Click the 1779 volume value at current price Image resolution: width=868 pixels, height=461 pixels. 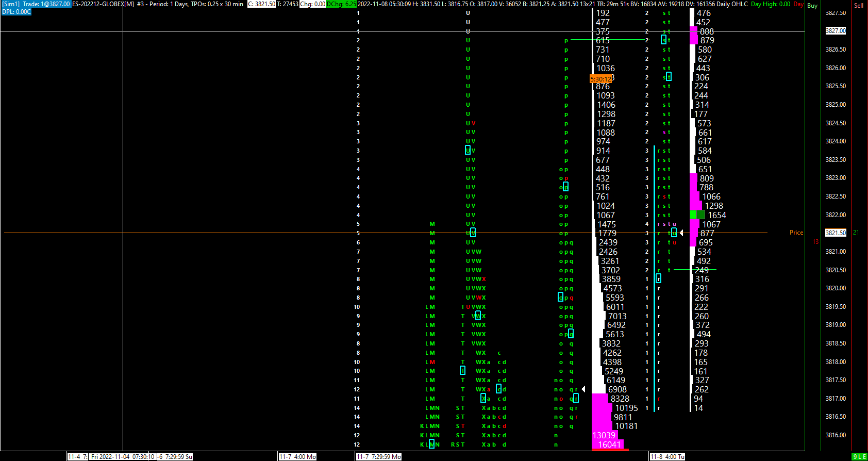tap(607, 233)
